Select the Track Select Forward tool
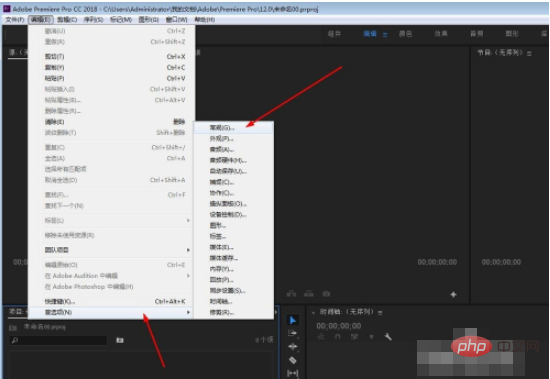The height and width of the screenshot is (379, 550). click(293, 333)
